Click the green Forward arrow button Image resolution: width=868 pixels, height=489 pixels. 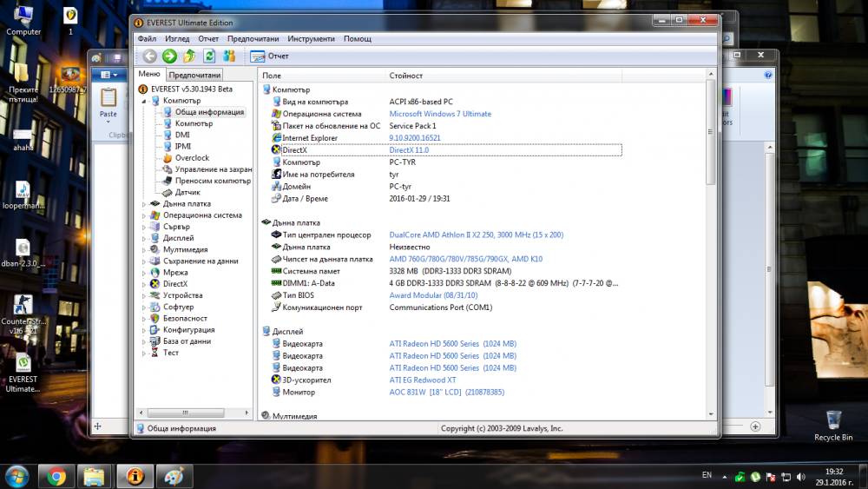tap(169, 56)
